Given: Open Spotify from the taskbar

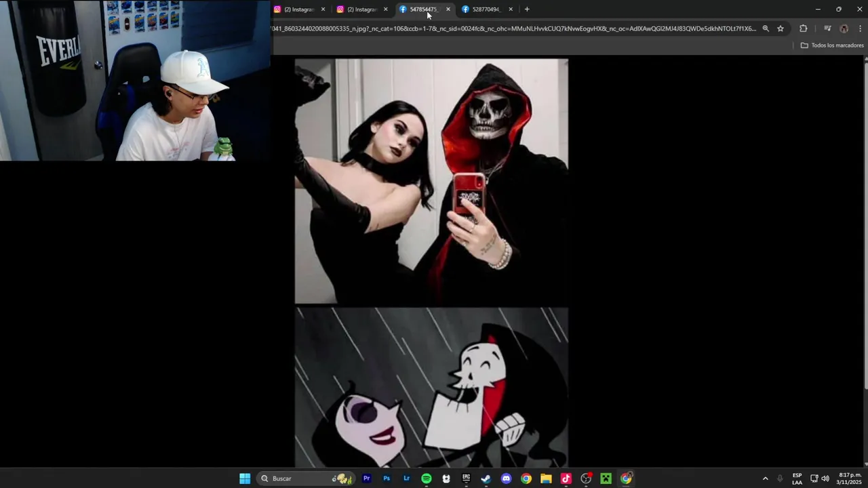Looking at the screenshot, I should [427, 479].
